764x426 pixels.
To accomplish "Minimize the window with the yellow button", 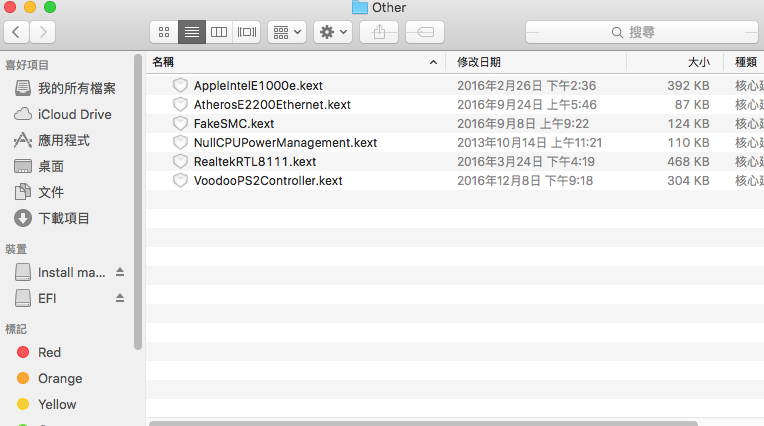I will (30, 7).
